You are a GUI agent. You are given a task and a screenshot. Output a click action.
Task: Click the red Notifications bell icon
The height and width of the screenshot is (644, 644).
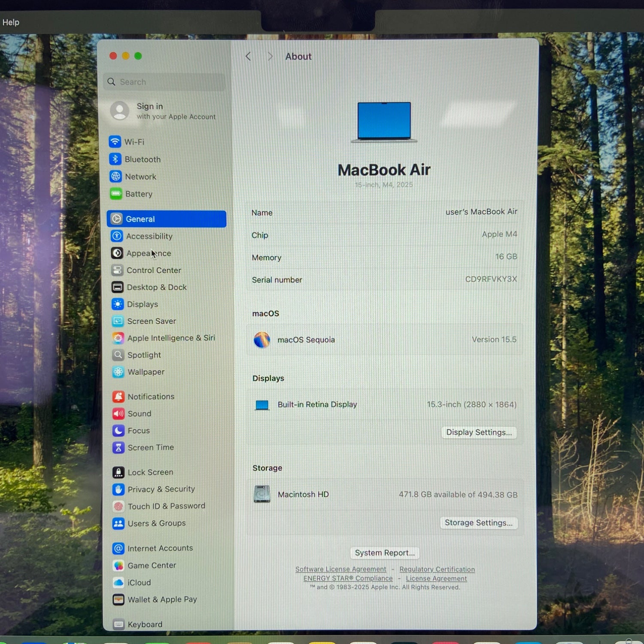click(x=118, y=396)
